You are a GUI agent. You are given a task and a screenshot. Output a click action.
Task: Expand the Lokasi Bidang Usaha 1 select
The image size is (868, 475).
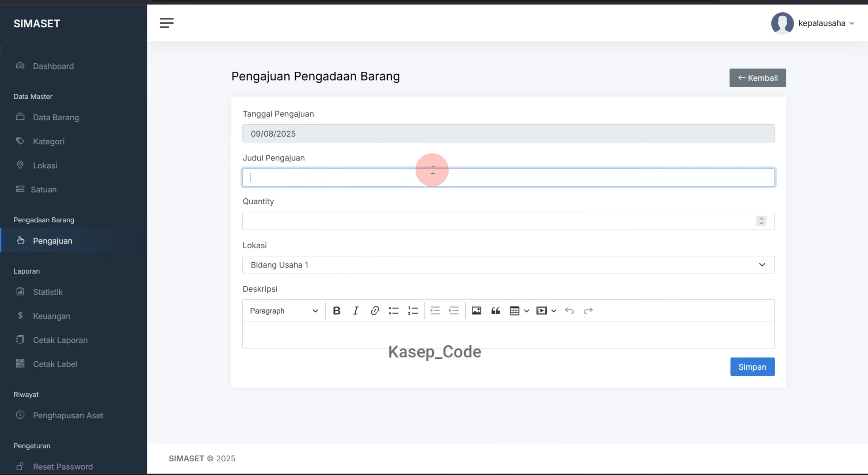coord(508,265)
